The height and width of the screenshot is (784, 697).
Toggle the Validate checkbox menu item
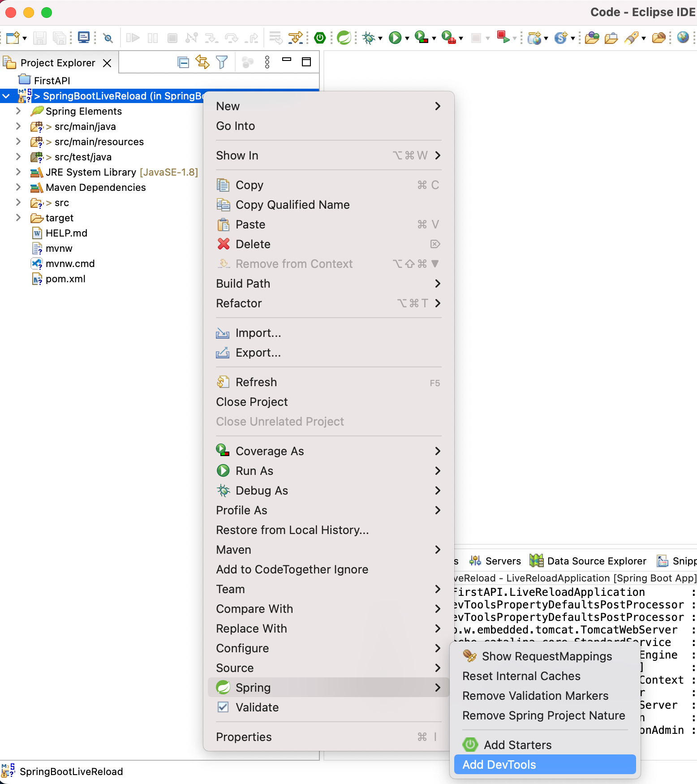coord(223,707)
